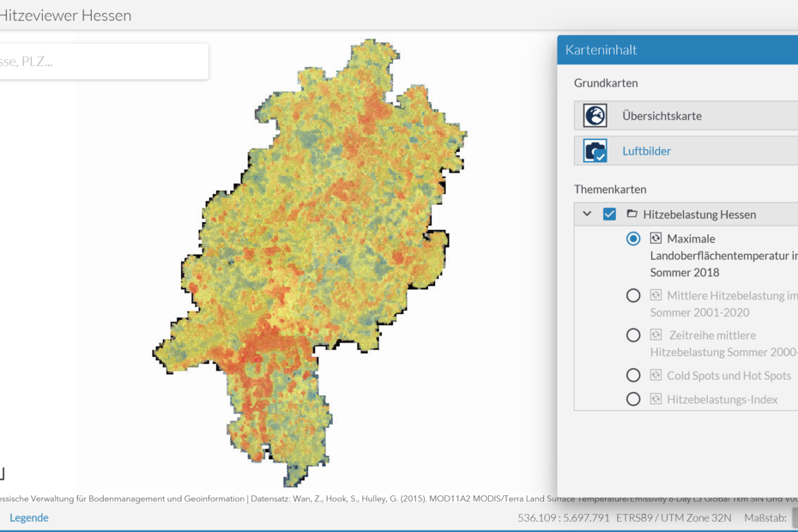Uncheck the Hitzebelastung Hessen checkbox
Viewport: 798px width, 532px height.
[x=609, y=214]
